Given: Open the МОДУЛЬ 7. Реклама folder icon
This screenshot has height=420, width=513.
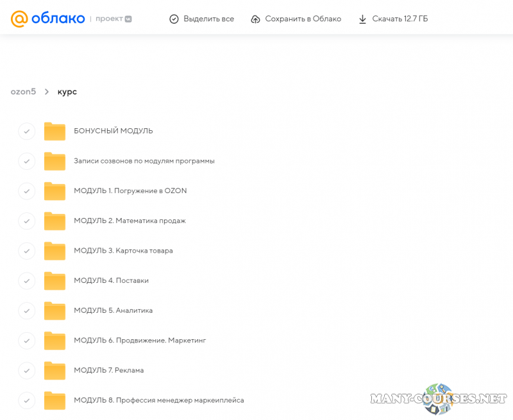Looking at the screenshot, I should tap(55, 371).
